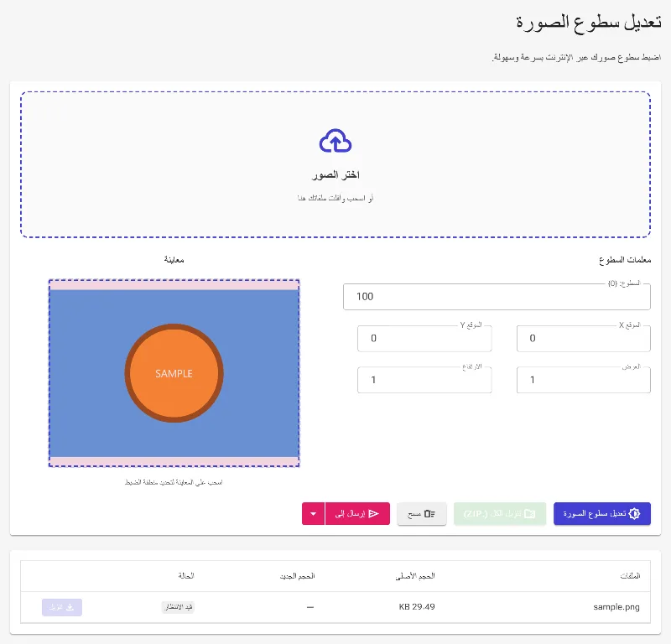This screenshot has width=671, height=644.
Task: Click the clear list icon
Action: click(x=429, y=513)
